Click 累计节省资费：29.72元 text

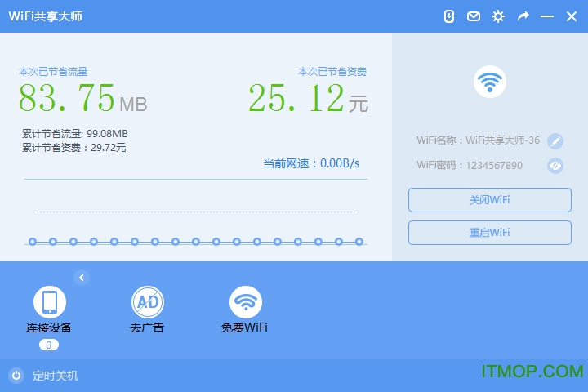(73, 148)
